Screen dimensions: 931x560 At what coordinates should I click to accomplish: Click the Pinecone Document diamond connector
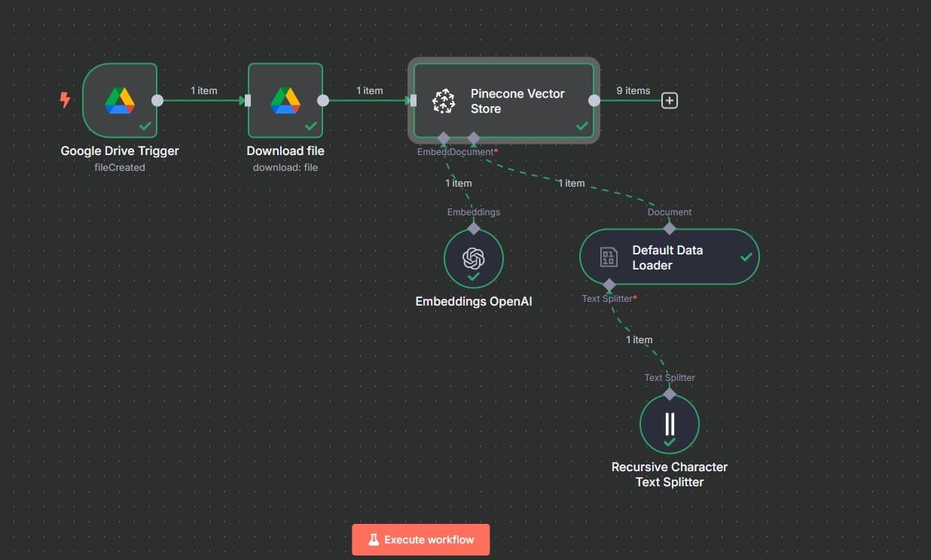point(474,138)
